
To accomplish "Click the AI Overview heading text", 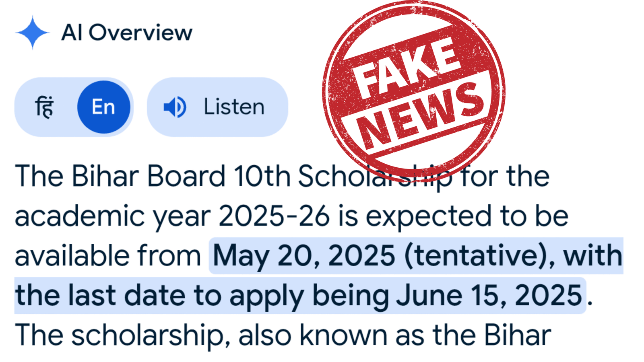I will pyautogui.click(x=126, y=33).
